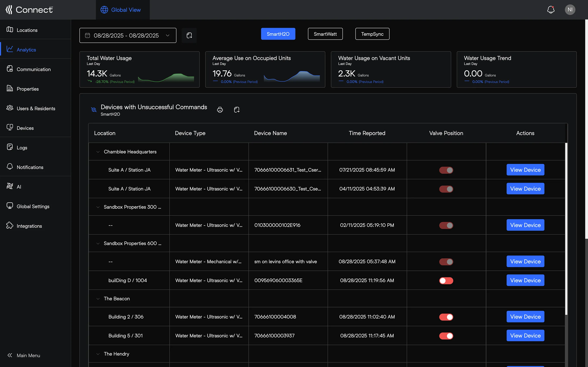
Task: Switch to the TempSync tab
Action: click(x=372, y=34)
